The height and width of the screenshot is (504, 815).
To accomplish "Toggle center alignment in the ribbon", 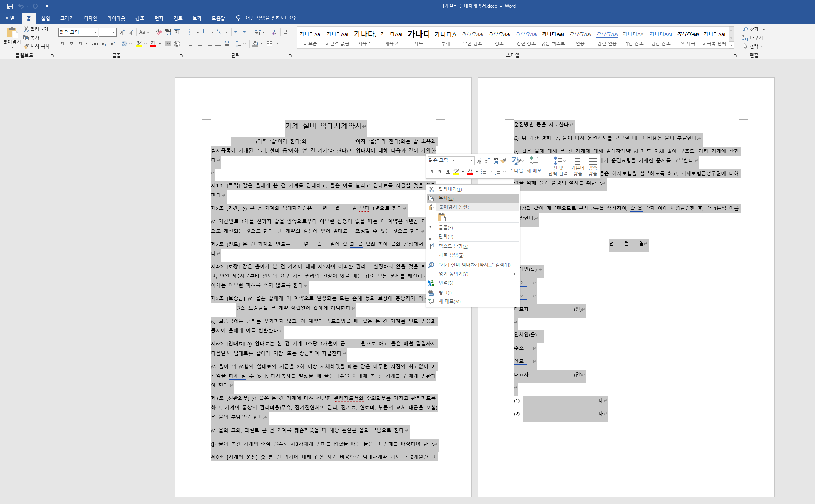I will pos(200,44).
